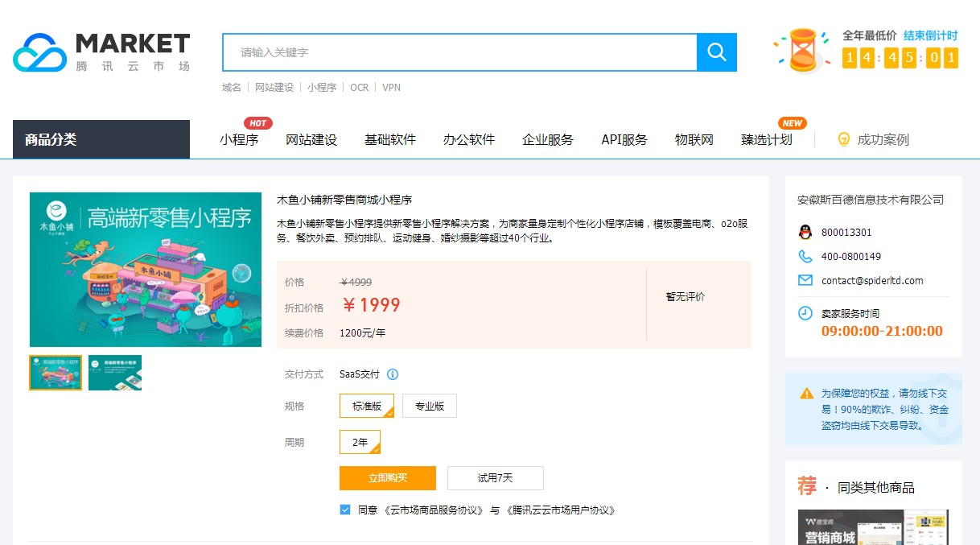Click the original price ￥4999
This screenshot has width=980, height=545.
(x=356, y=283)
